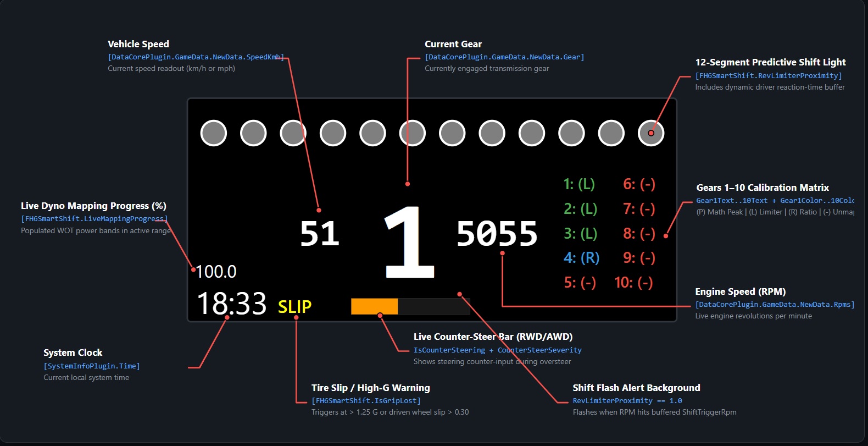Select the dyno mapping value 100.0
Screen dimensions: 868x446
(x=216, y=272)
